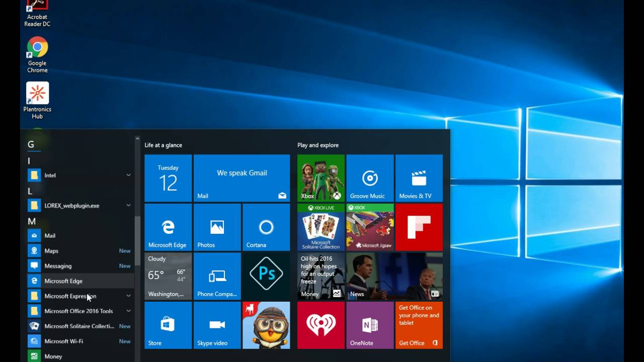644x362 pixels.
Task: Select the letter M section header
Action: [32, 221]
